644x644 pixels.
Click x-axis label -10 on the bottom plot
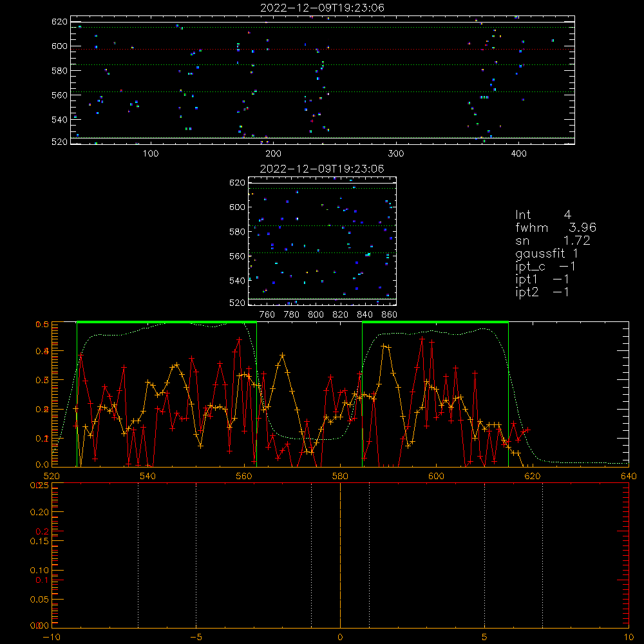coord(52,638)
